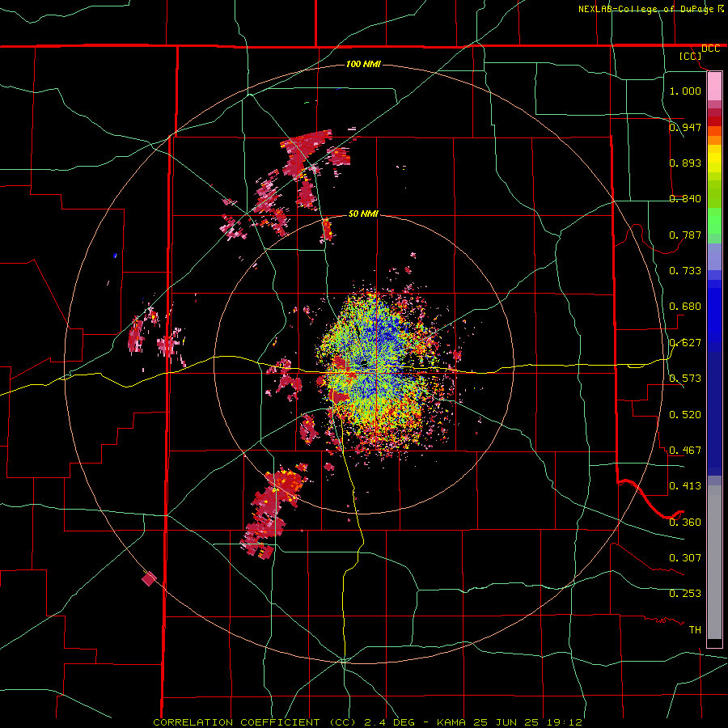Select the 0.573 scale value

point(685,378)
